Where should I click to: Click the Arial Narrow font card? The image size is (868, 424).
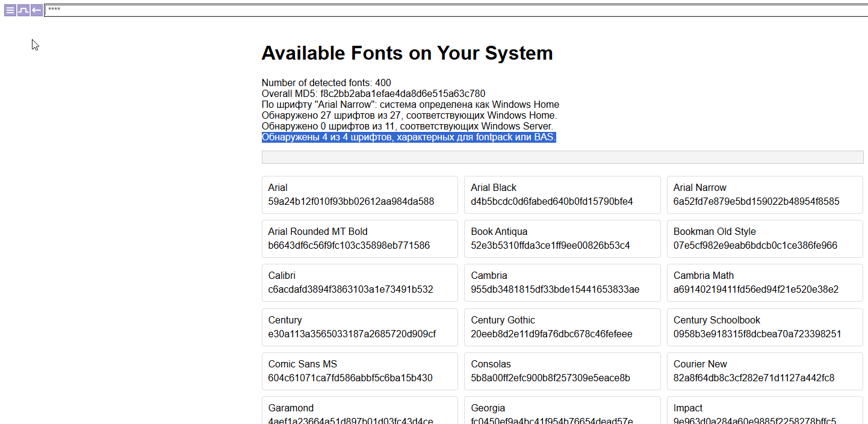tap(764, 195)
